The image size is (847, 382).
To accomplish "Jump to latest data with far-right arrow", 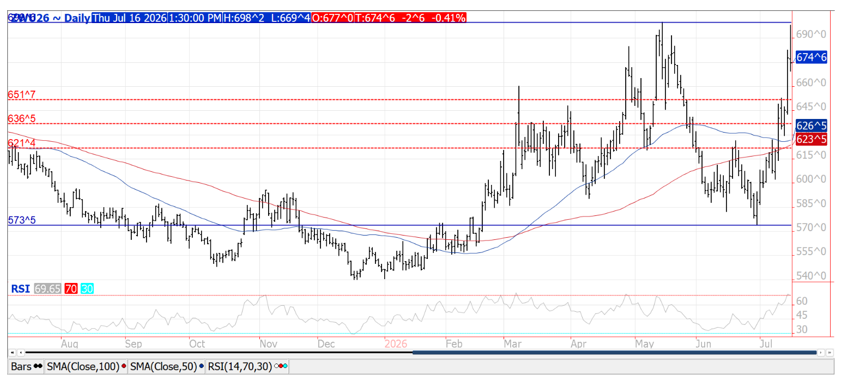I will tap(830, 353).
